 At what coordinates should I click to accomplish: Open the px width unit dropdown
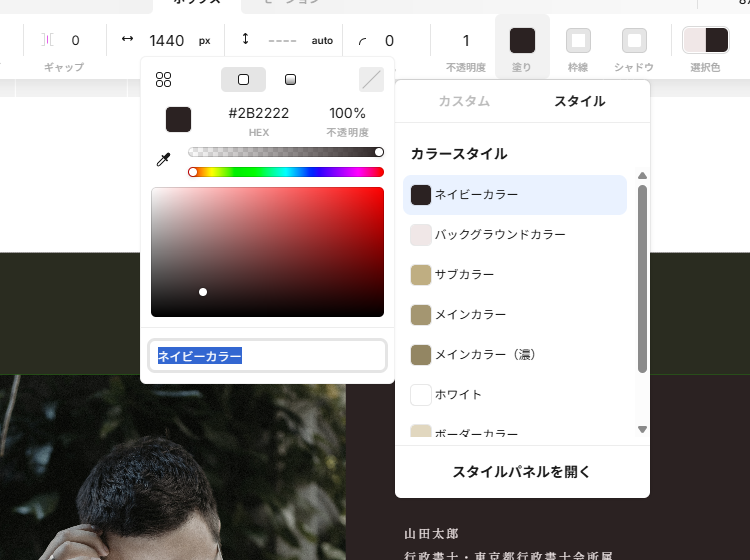click(205, 41)
